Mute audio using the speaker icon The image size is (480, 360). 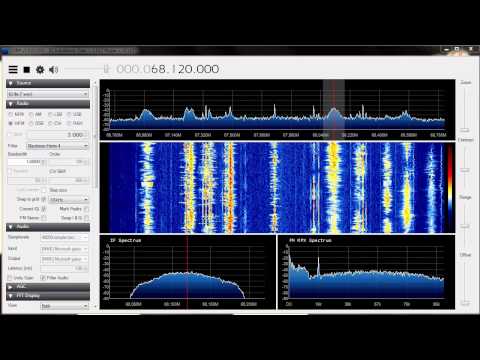(x=53, y=70)
